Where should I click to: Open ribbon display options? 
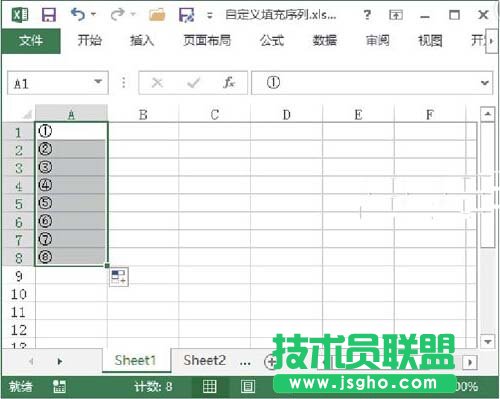pos(396,15)
